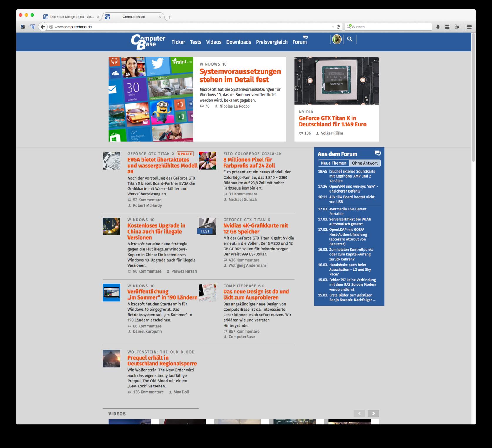Open '857 Kommentare' comments link
Screen dimensions: 492x448
pyautogui.click(x=244, y=332)
